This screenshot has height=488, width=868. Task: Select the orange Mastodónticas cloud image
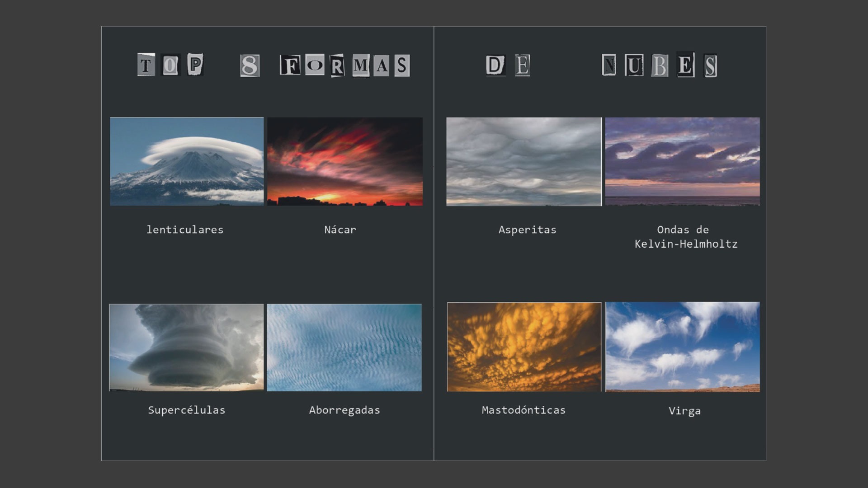[x=524, y=347]
